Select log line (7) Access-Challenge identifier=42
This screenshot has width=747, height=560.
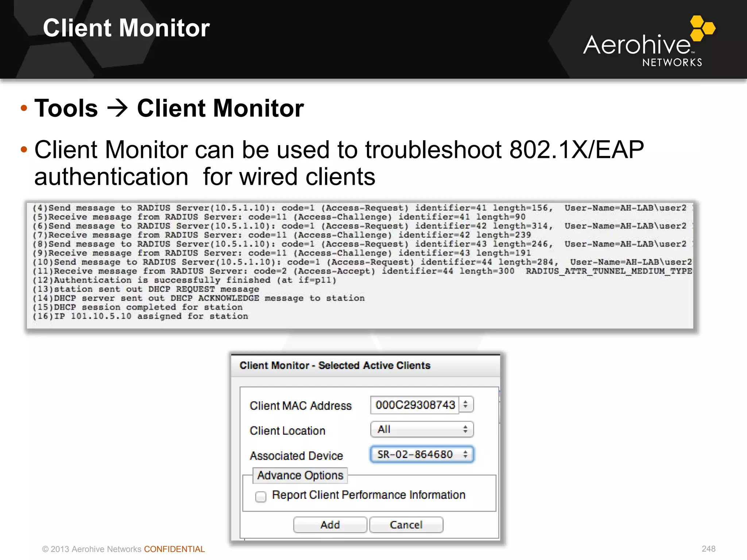click(282, 235)
